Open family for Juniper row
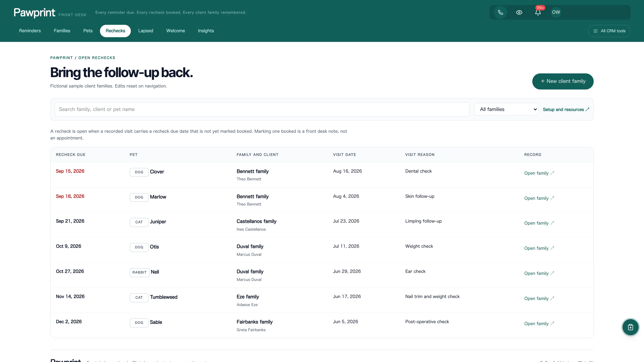Image resolution: width=644 pixels, height=362 pixels. click(539, 223)
